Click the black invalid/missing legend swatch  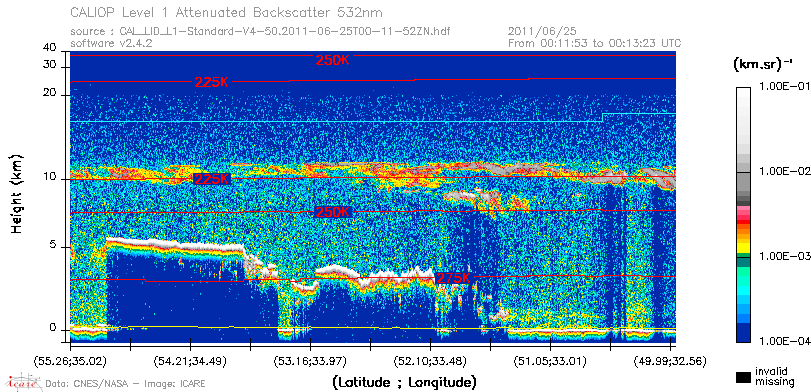[744, 377]
